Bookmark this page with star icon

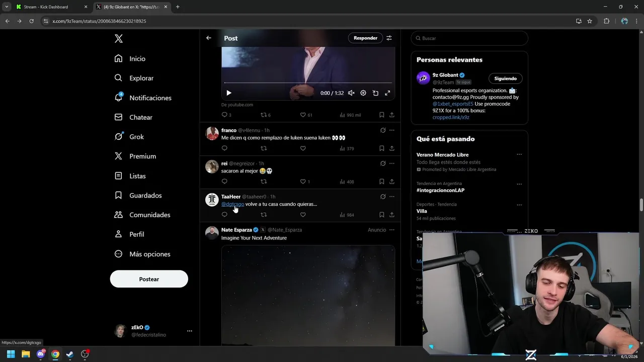click(x=590, y=21)
